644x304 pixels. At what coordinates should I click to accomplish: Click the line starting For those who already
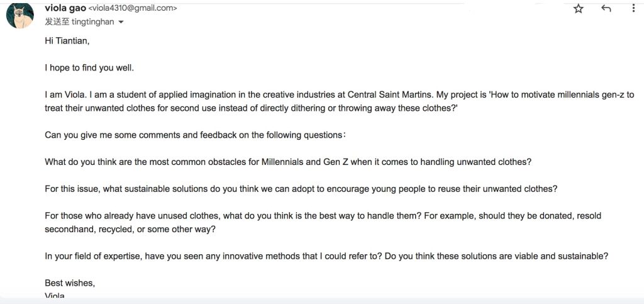click(323, 216)
